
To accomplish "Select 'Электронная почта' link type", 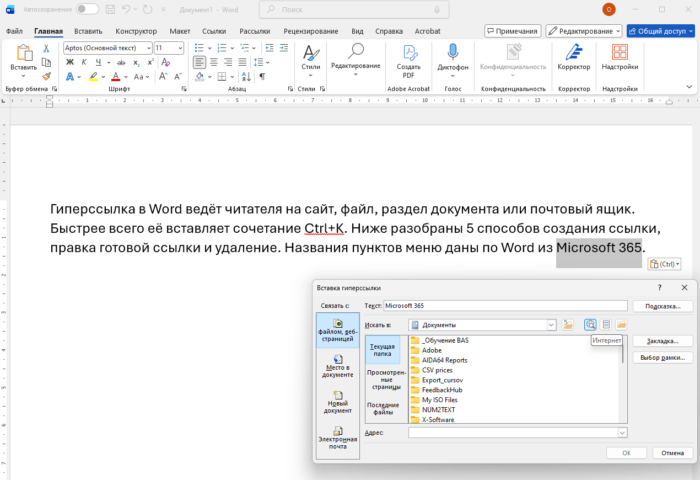I will pos(338,438).
